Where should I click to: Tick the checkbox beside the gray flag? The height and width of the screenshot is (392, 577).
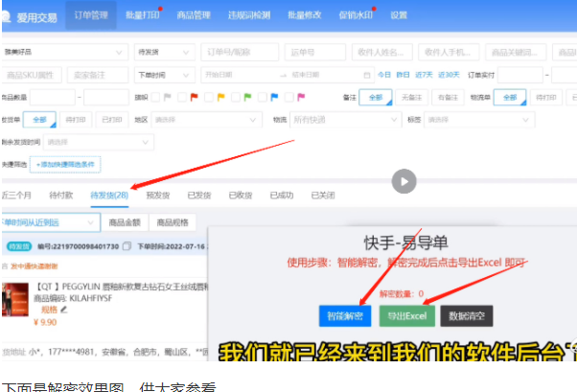click(155, 97)
